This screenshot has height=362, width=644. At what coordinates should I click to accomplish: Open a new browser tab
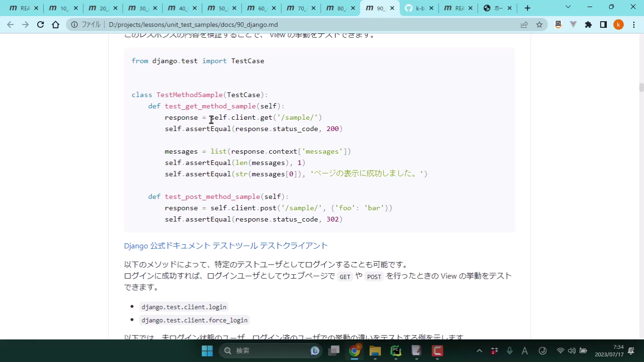pos(527,8)
